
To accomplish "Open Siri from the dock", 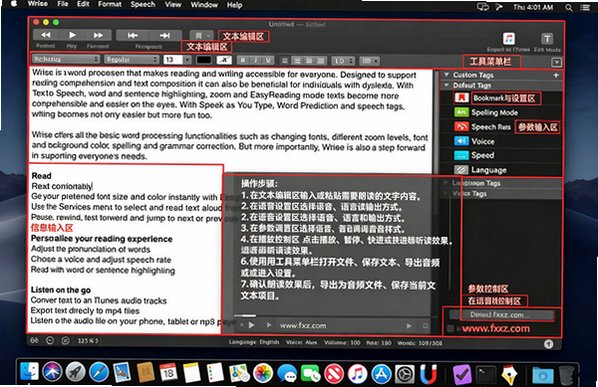I will pos(52,372).
